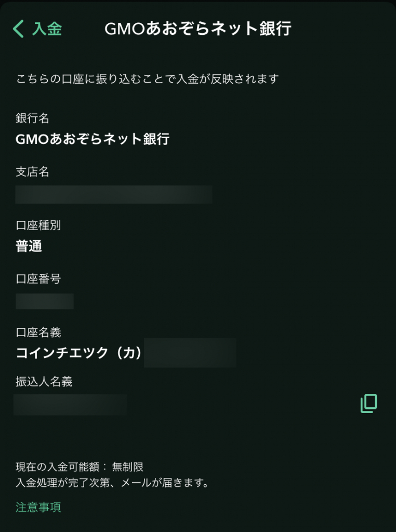Click the green back chevron arrow

tap(19, 29)
